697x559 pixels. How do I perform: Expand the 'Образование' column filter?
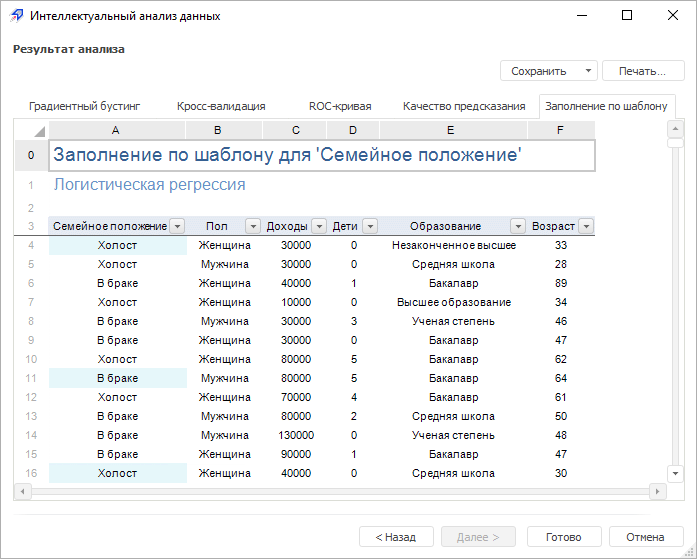[x=518, y=226]
